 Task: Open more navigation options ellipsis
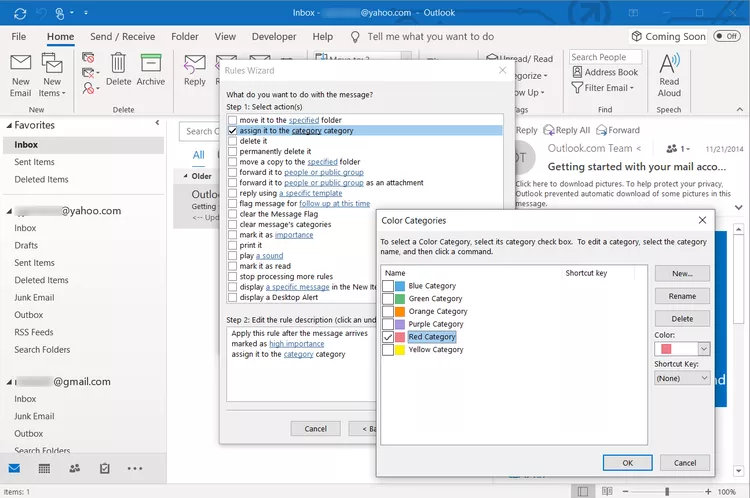[135, 468]
